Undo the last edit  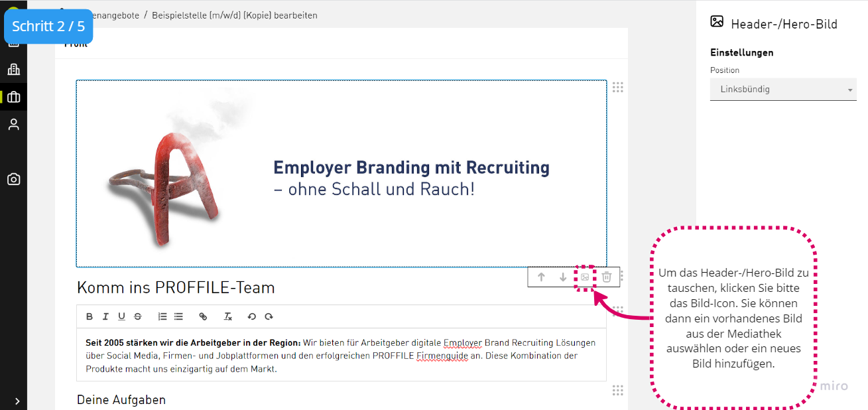click(x=252, y=316)
